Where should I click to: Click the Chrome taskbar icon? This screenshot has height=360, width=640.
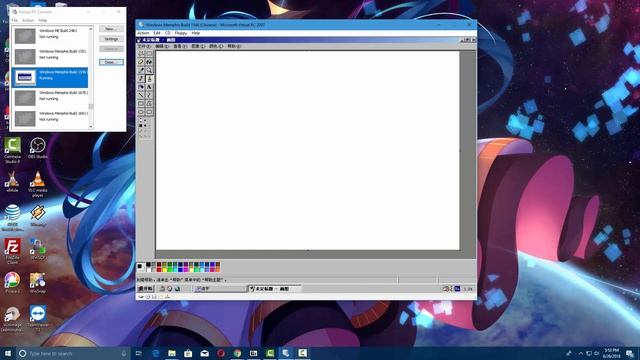[x=237, y=353]
